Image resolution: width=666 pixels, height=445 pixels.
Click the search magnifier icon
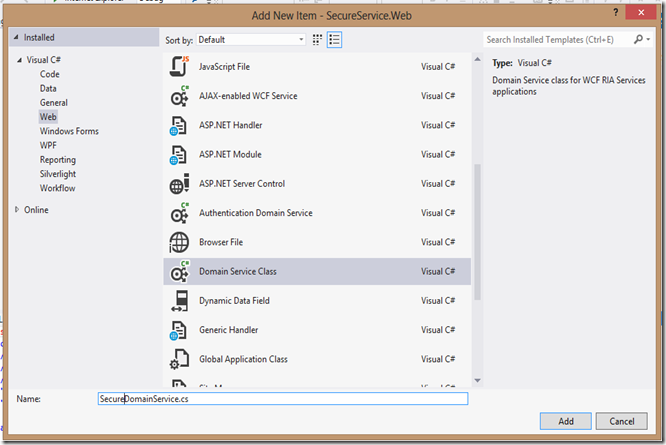(638, 39)
